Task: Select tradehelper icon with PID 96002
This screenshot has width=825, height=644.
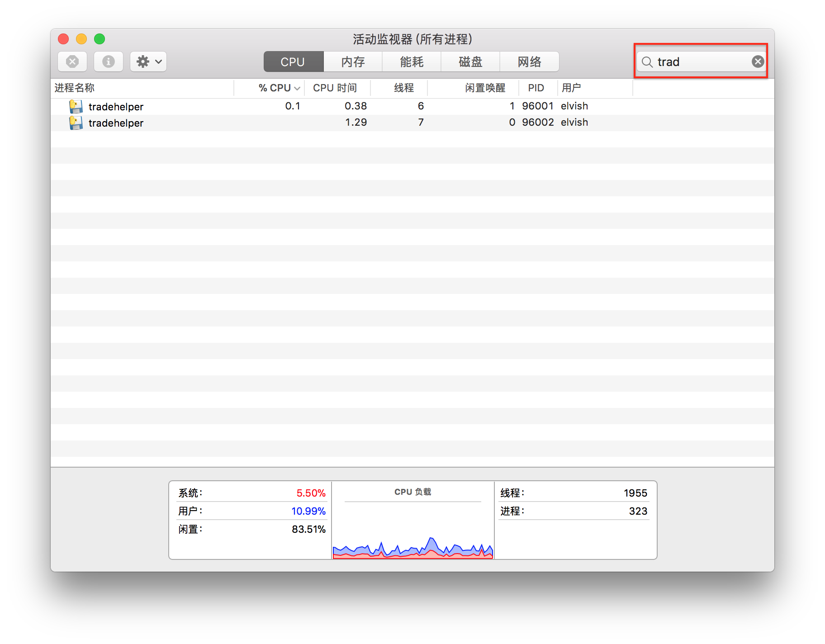Action: 76,123
